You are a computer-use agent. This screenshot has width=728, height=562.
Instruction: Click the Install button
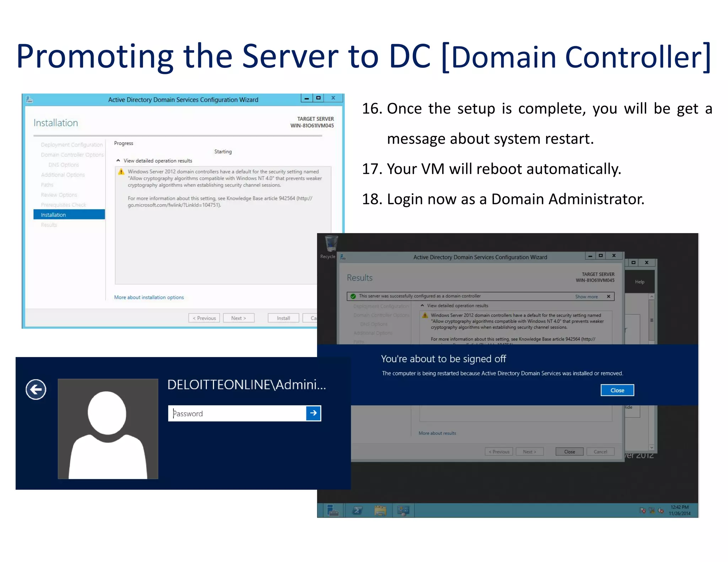point(283,318)
